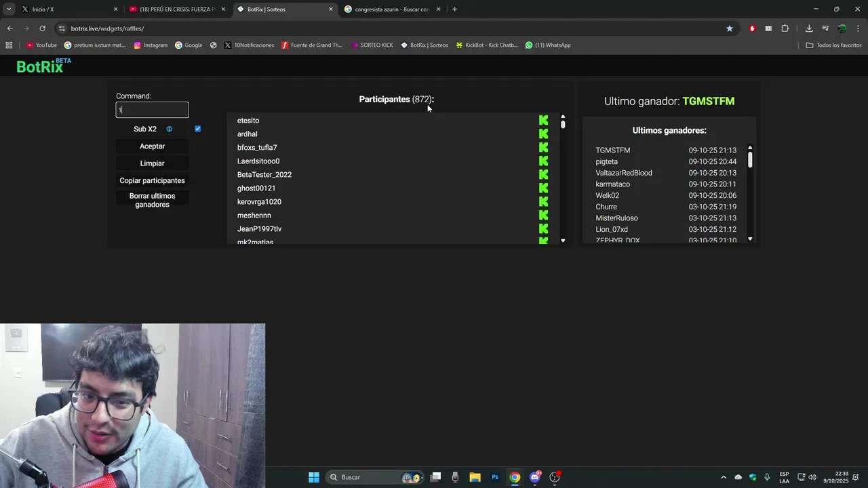
Task: Open the YouTube bookmark
Action: click(41, 45)
